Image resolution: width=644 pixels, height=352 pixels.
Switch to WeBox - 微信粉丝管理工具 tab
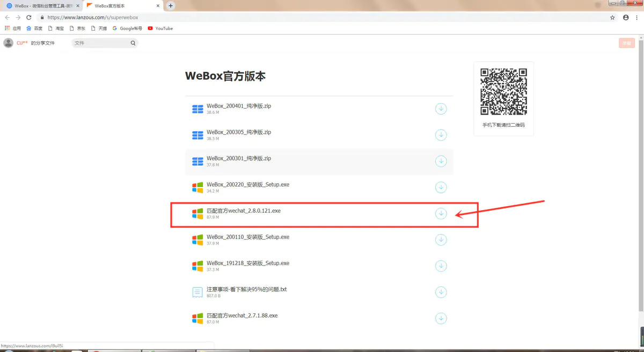click(x=43, y=6)
